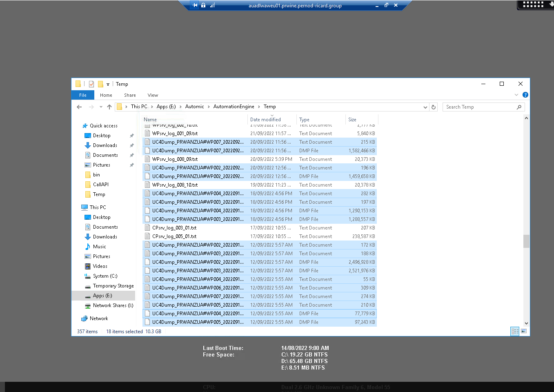Switch to large thumbnails view from the status bar
The image size is (554, 392).
click(523, 331)
